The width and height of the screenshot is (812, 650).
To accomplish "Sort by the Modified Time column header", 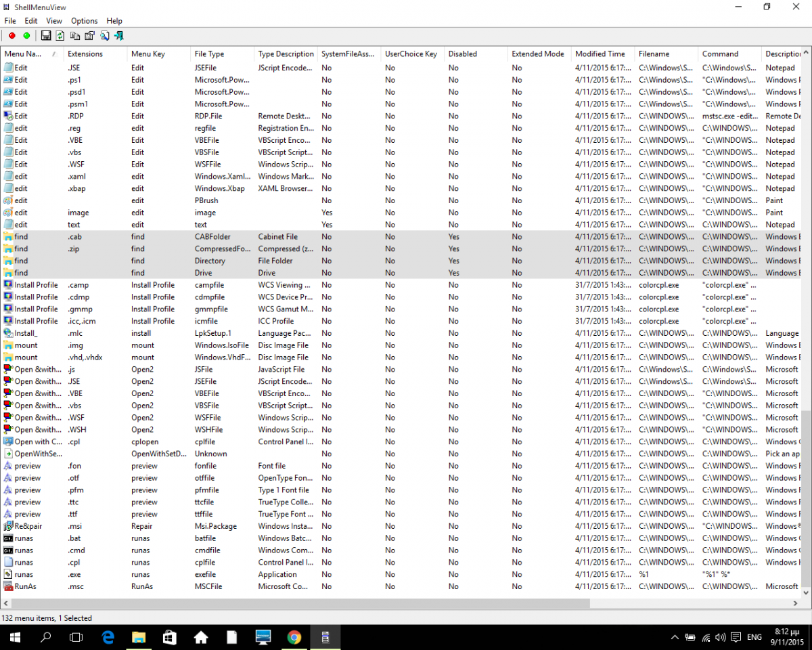I will [x=600, y=54].
